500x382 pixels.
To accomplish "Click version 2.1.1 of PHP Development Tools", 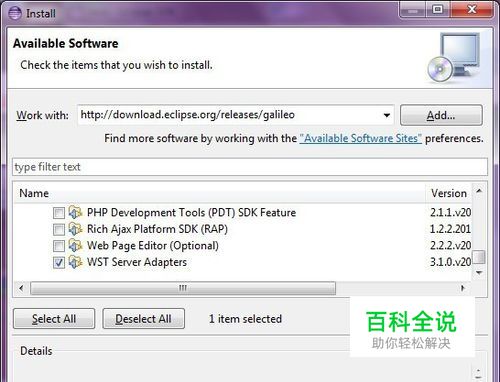I will pos(450,212).
